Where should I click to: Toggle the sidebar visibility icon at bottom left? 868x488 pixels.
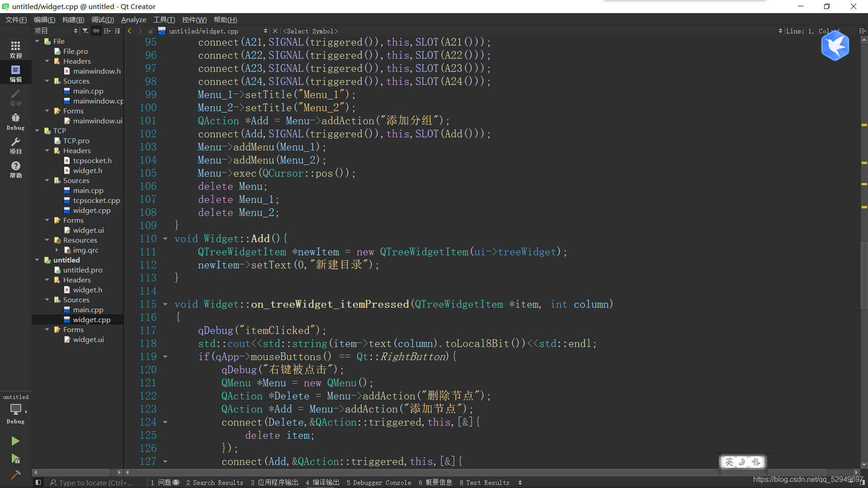click(38, 482)
